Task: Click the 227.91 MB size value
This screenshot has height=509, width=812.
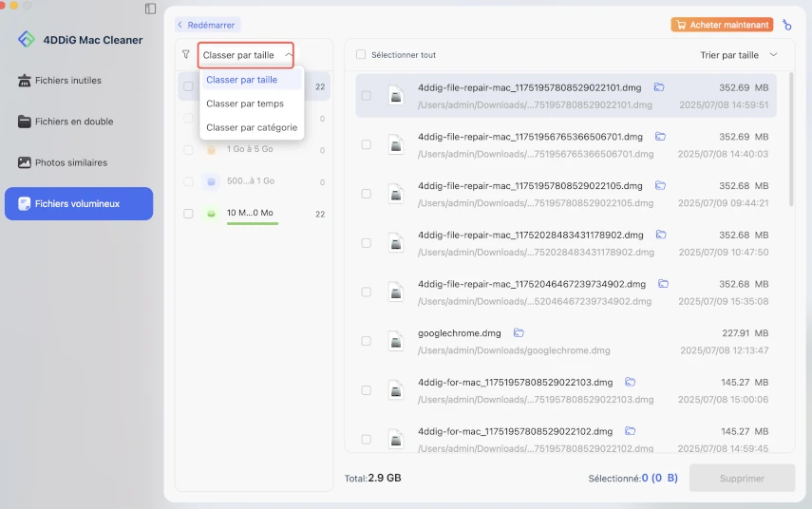Action: coord(746,333)
